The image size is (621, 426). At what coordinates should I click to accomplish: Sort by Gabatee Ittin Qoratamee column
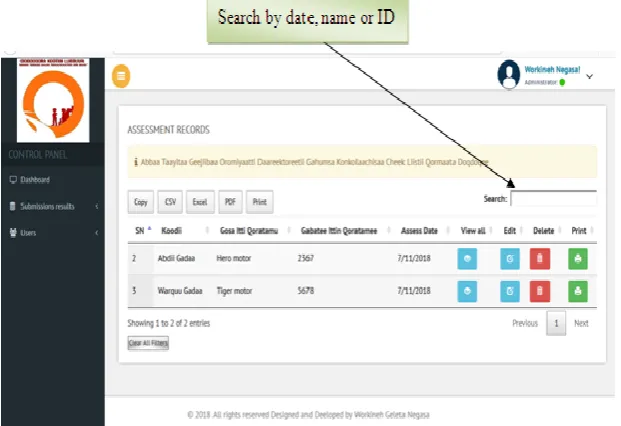click(x=339, y=230)
